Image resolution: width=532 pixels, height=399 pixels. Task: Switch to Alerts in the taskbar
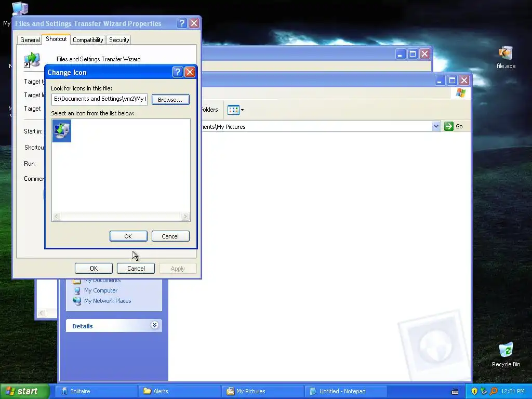pyautogui.click(x=180, y=391)
